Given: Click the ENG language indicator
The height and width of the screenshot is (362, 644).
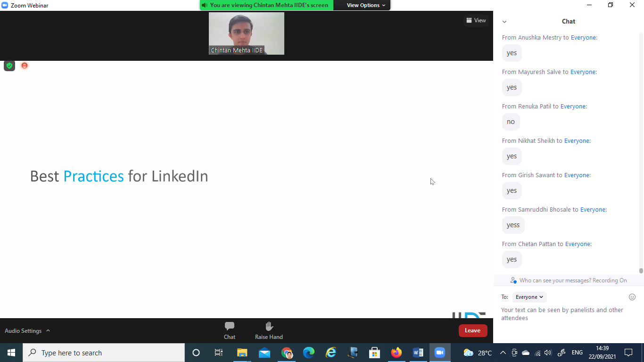Looking at the screenshot, I should click(577, 353).
